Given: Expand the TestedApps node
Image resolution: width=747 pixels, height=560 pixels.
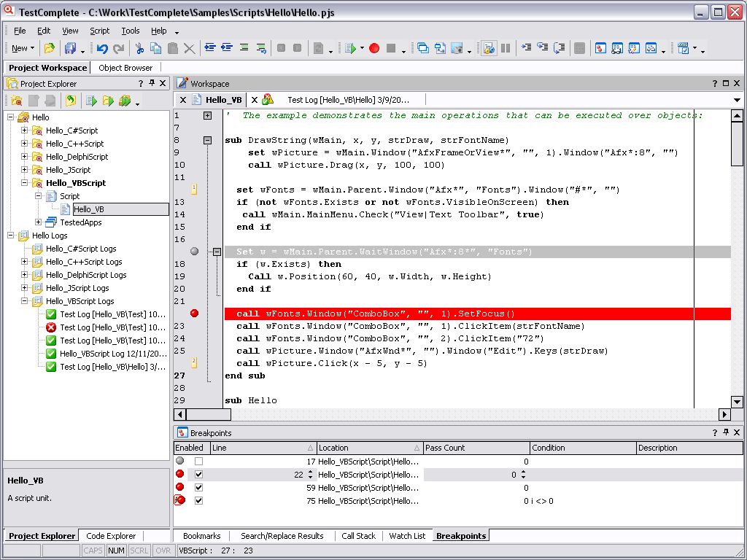Looking at the screenshot, I should point(38,222).
